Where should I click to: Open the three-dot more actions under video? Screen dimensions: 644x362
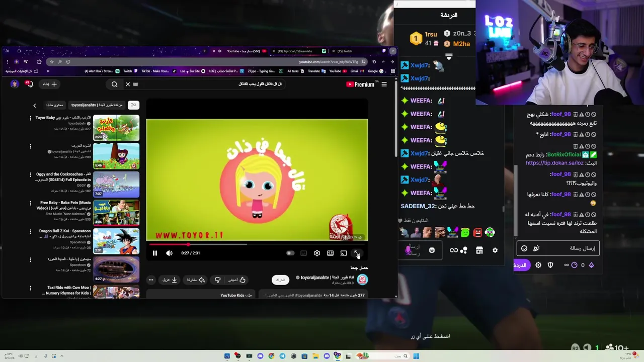(x=151, y=280)
